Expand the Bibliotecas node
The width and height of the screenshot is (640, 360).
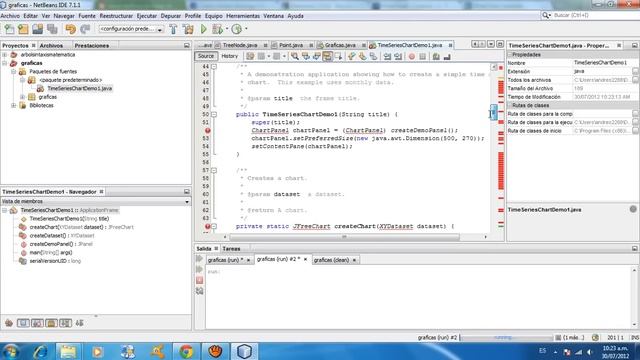tap(13, 106)
